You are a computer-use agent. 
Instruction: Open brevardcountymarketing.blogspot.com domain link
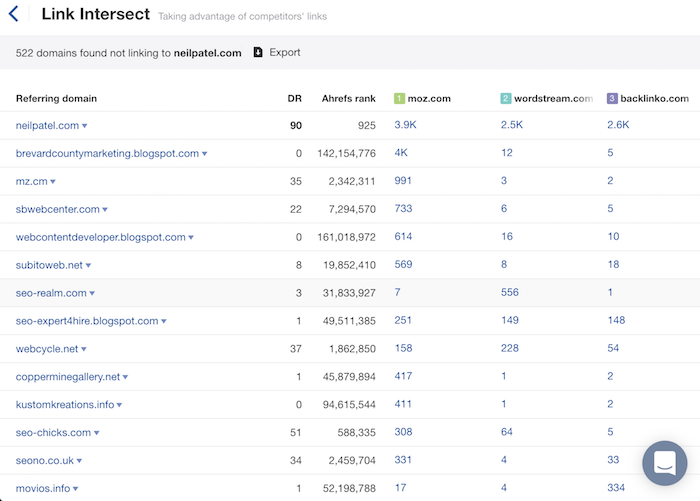click(107, 153)
